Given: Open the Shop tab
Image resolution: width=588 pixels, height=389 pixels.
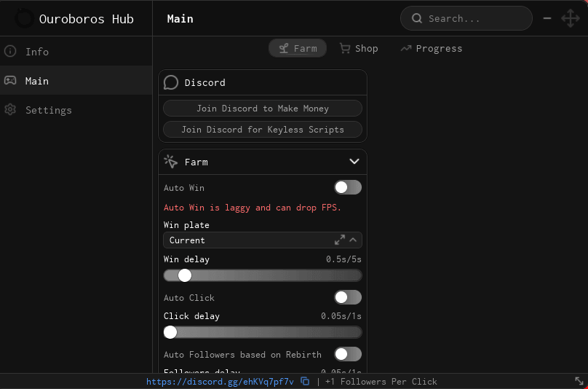Looking at the screenshot, I should pyautogui.click(x=359, y=48).
